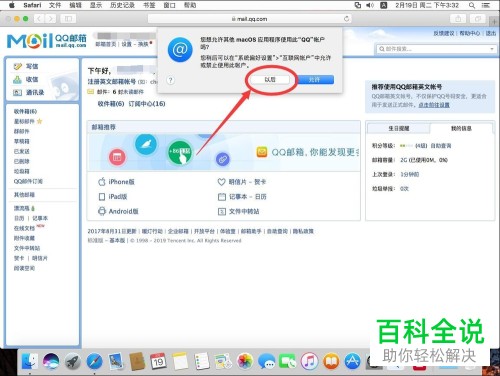Click the Android版 robot icon
The height and width of the screenshot is (376, 500).
[x=102, y=211]
